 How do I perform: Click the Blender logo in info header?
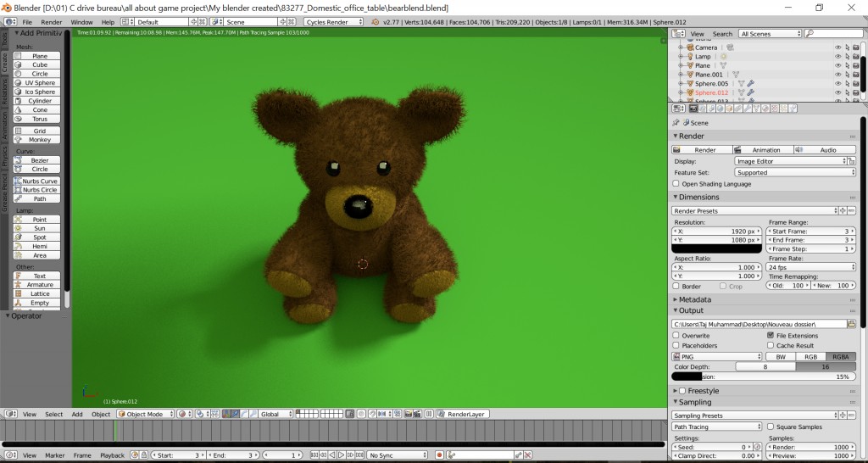click(x=376, y=22)
